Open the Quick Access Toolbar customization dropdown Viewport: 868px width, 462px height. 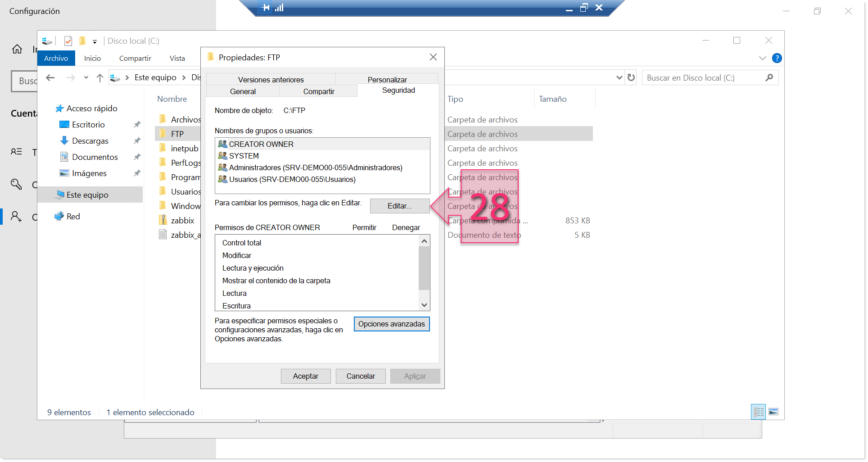click(95, 41)
